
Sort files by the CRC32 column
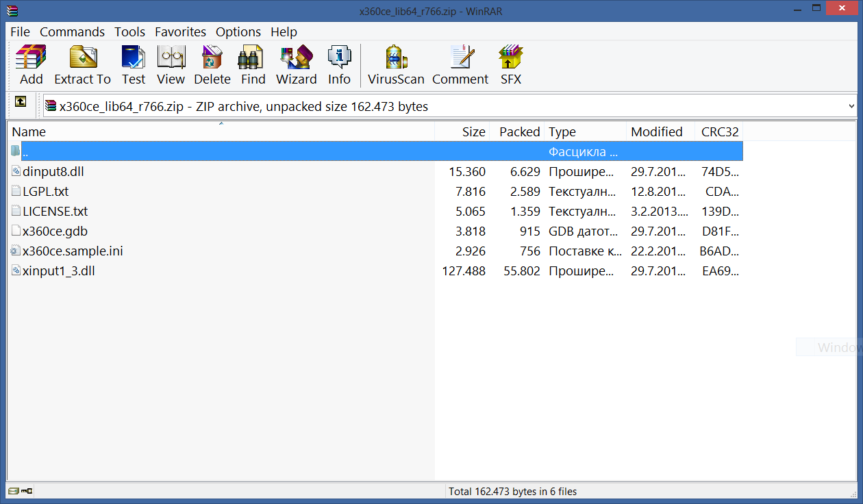[x=719, y=131]
